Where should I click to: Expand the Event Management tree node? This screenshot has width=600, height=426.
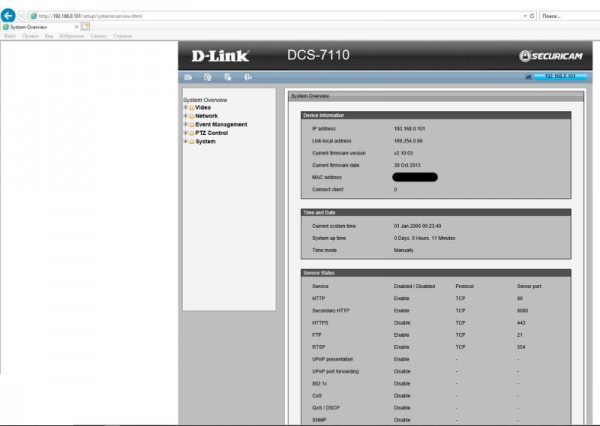tap(186, 124)
